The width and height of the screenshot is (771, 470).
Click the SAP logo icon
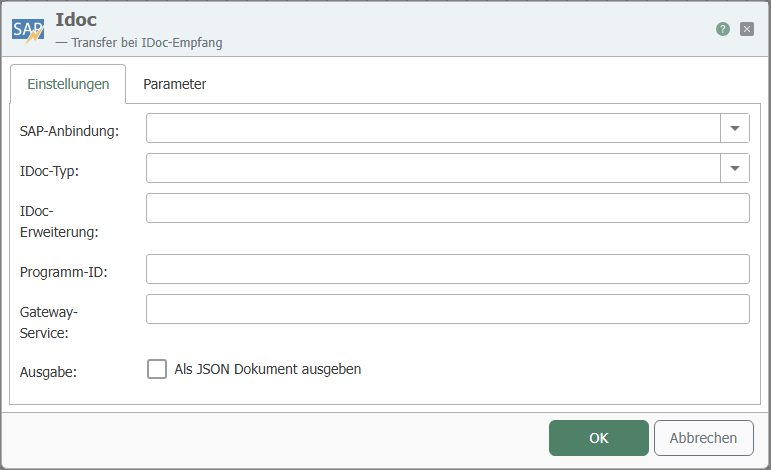[x=28, y=29]
